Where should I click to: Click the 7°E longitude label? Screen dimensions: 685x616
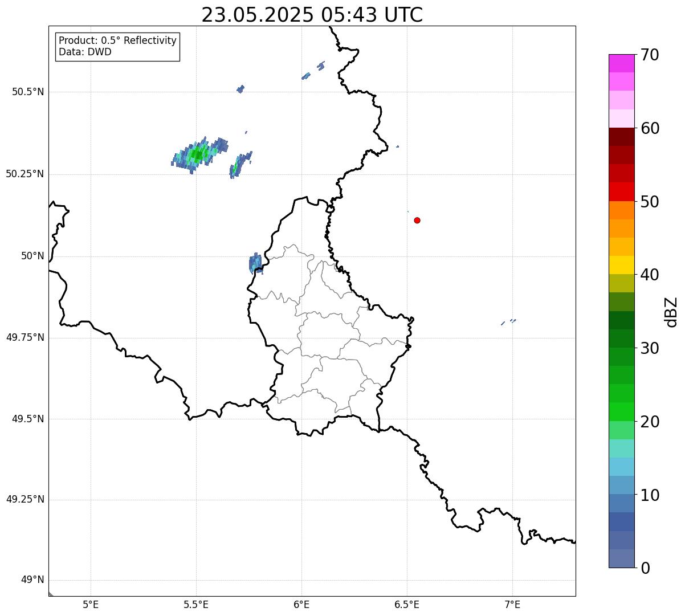(512, 604)
